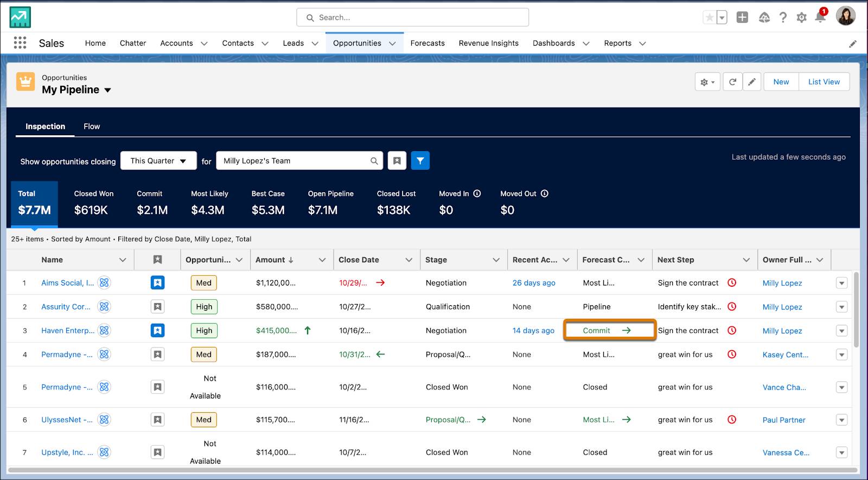The image size is (868, 480).
Task: Click the Milly Lopez's Team field
Action: 299,161
